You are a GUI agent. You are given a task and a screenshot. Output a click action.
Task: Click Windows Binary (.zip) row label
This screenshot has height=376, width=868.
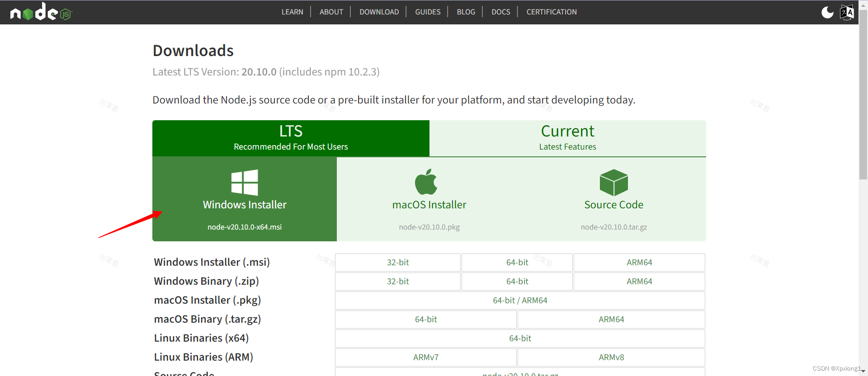coord(206,281)
